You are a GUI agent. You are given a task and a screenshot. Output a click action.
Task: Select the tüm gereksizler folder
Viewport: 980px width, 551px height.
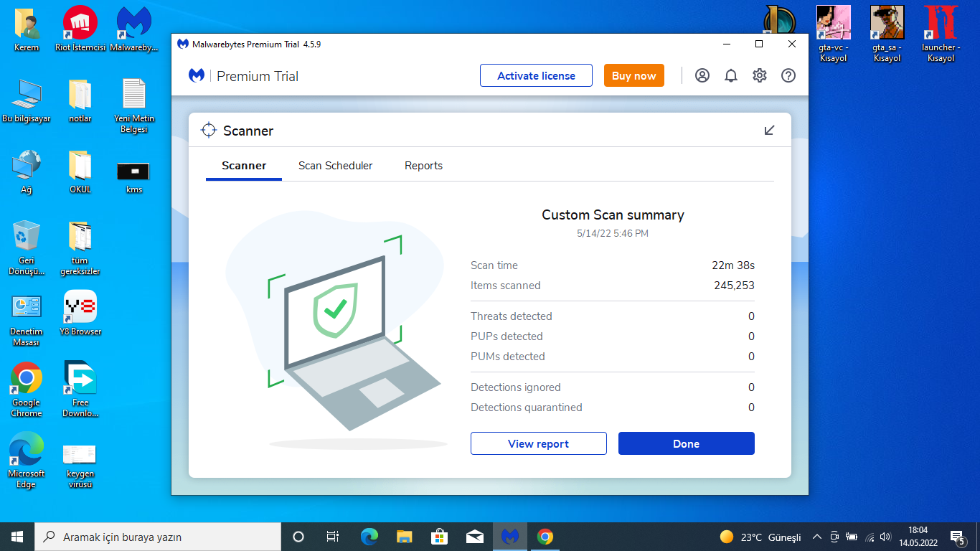80,248
